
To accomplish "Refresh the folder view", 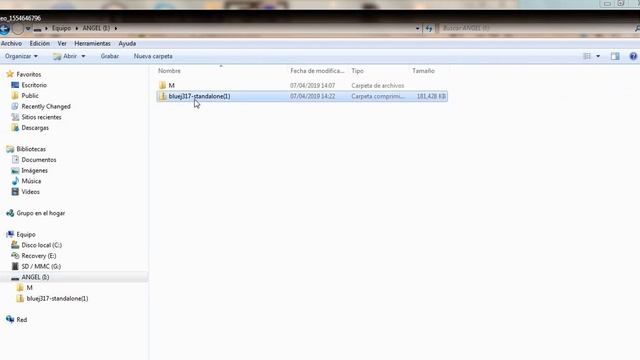I will click(x=429, y=29).
